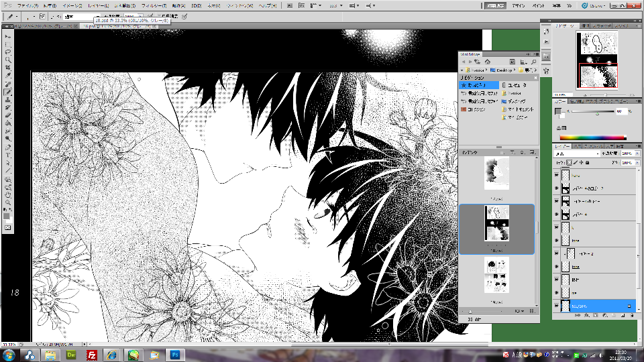
Task: Click the color spectrum ramp in Color panel
Action: click(x=592, y=138)
